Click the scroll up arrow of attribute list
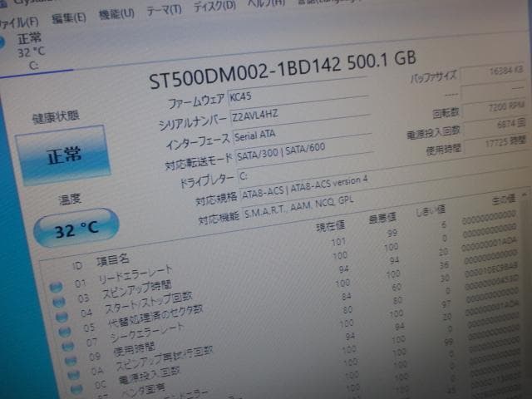 click(x=525, y=195)
